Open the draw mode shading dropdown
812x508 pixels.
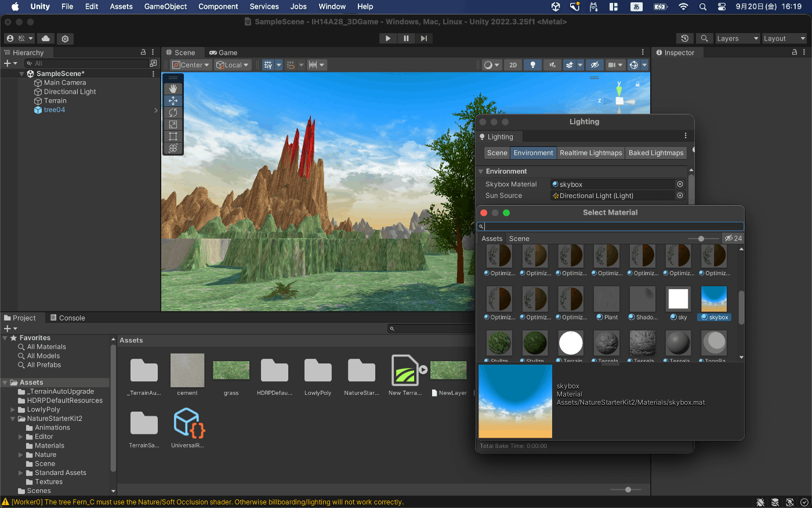pos(492,65)
